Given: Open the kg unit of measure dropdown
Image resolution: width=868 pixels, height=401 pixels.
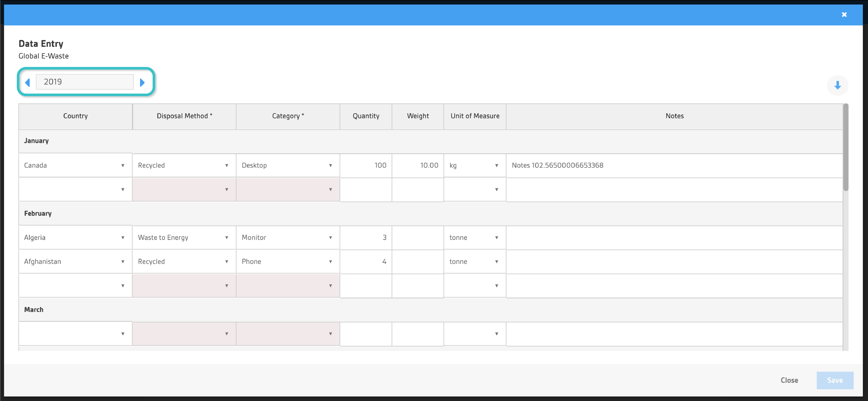Looking at the screenshot, I should (475, 165).
